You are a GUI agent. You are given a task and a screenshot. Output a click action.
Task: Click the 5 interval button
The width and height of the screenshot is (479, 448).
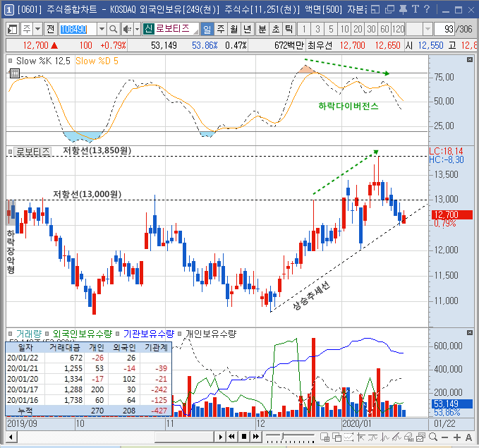[331, 30]
